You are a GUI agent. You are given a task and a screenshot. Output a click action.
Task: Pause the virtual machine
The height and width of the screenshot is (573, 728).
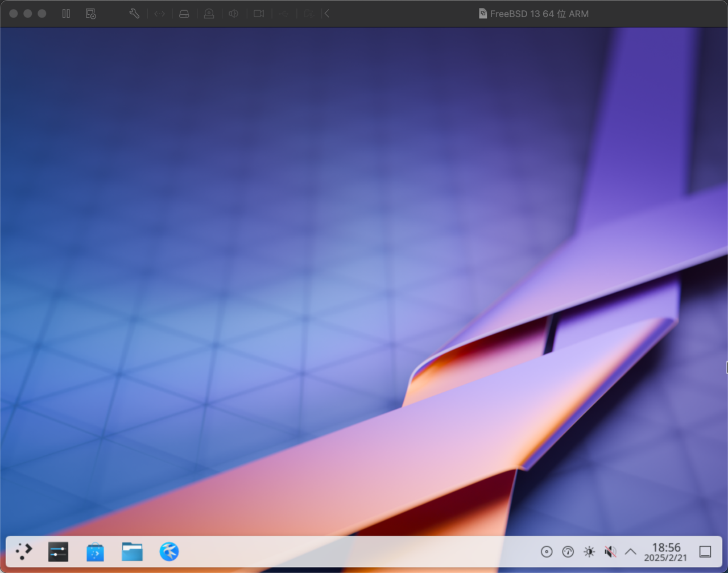(66, 14)
